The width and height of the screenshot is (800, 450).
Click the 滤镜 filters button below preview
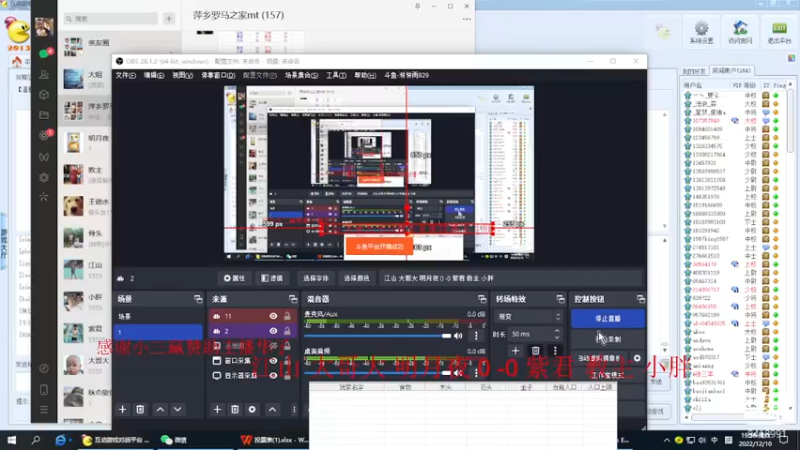click(272, 279)
